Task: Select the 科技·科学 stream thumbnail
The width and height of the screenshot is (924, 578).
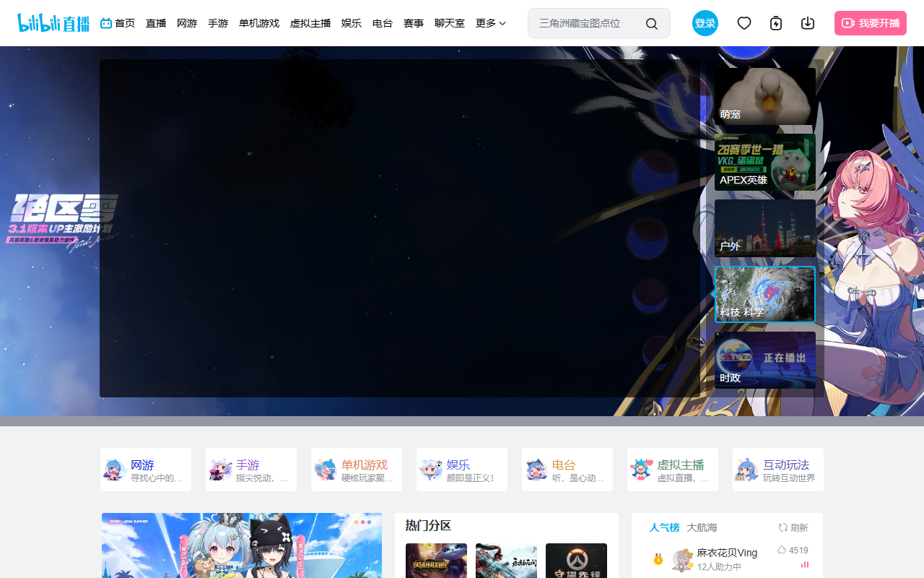Action: coord(765,294)
